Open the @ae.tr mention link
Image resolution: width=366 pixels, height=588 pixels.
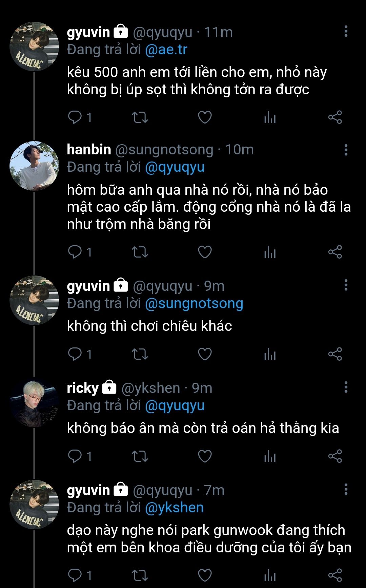pyautogui.click(x=166, y=50)
